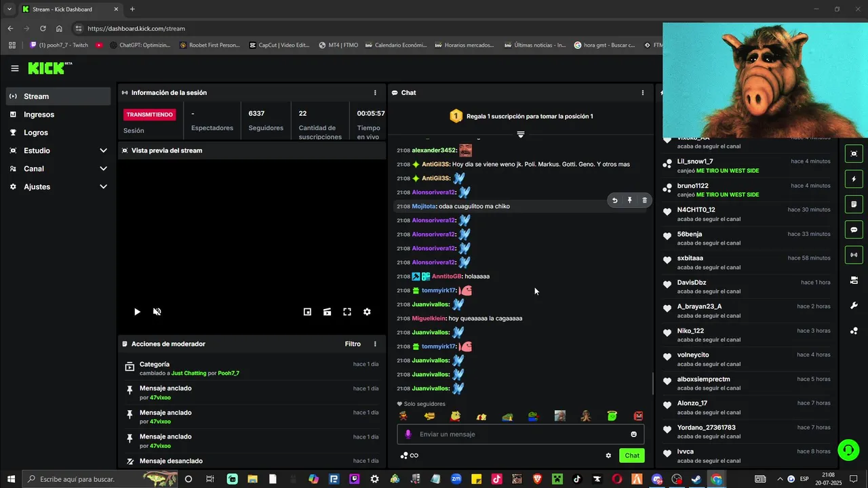The image size is (868, 488).
Task: Open the Brave browser from taskbar
Action: 537,479
